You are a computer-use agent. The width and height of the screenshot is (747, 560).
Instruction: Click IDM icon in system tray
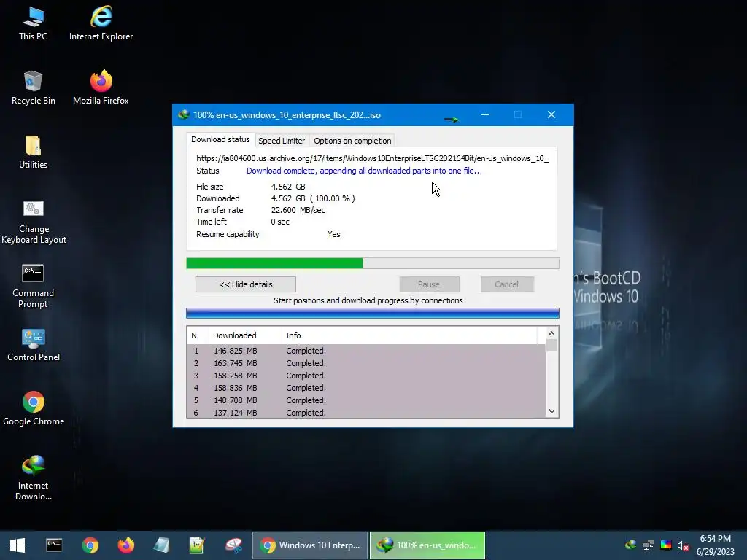pos(631,545)
